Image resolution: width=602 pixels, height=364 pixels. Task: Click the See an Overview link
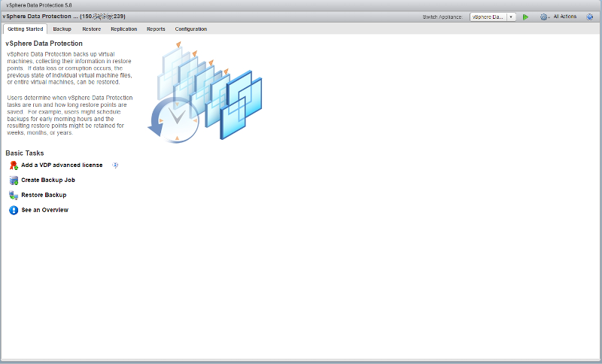[x=45, y=210]
